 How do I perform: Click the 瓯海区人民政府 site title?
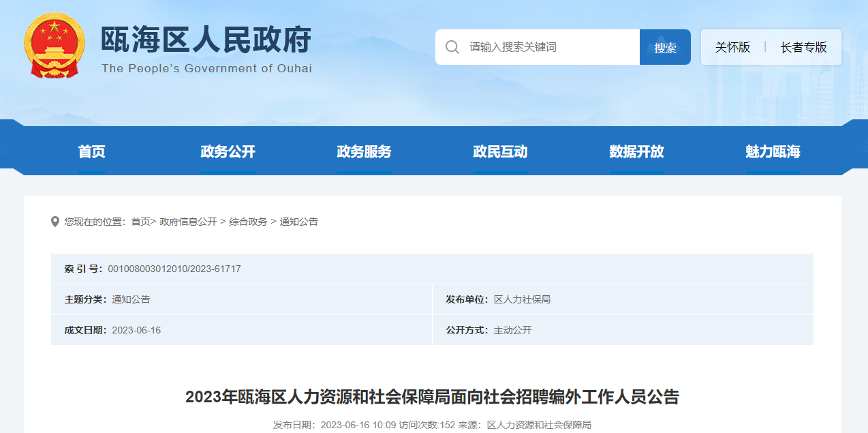pos(206,41)
